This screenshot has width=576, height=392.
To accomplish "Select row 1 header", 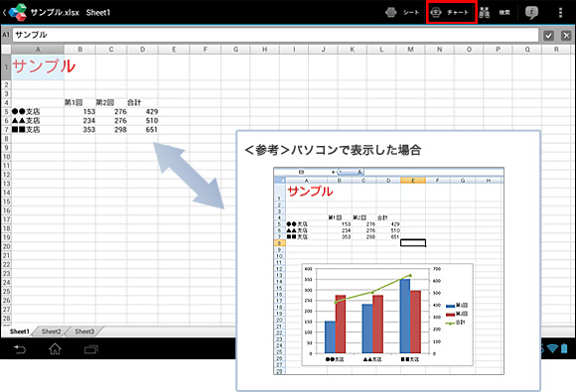I will tap(6, 67).
